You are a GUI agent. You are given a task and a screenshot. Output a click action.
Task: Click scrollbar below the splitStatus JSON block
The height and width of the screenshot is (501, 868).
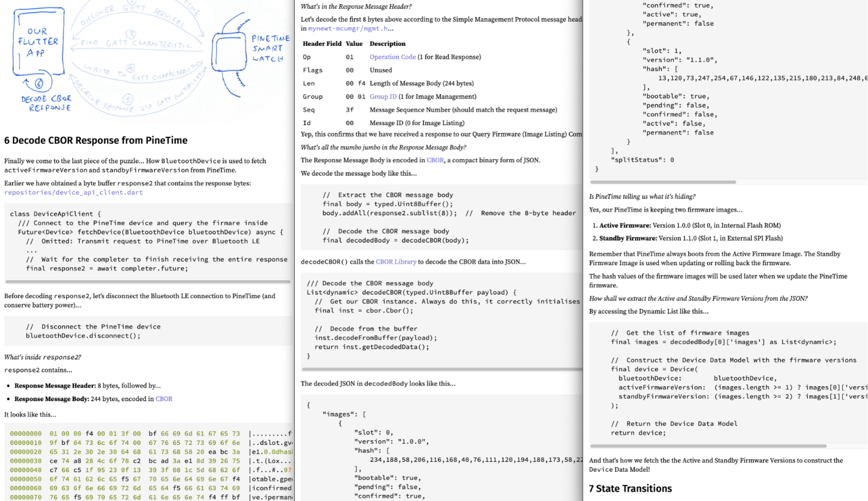663,182
